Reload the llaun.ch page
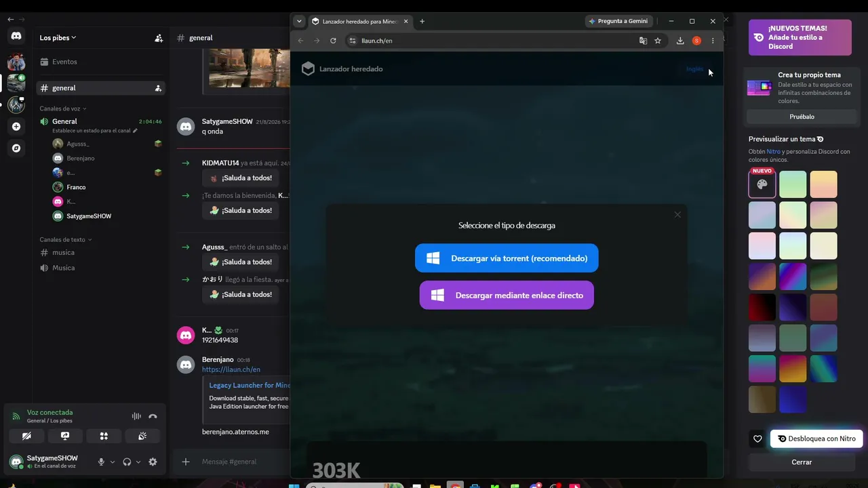Image resolution: width=868 pixels, height=488 pixels. 333,41
